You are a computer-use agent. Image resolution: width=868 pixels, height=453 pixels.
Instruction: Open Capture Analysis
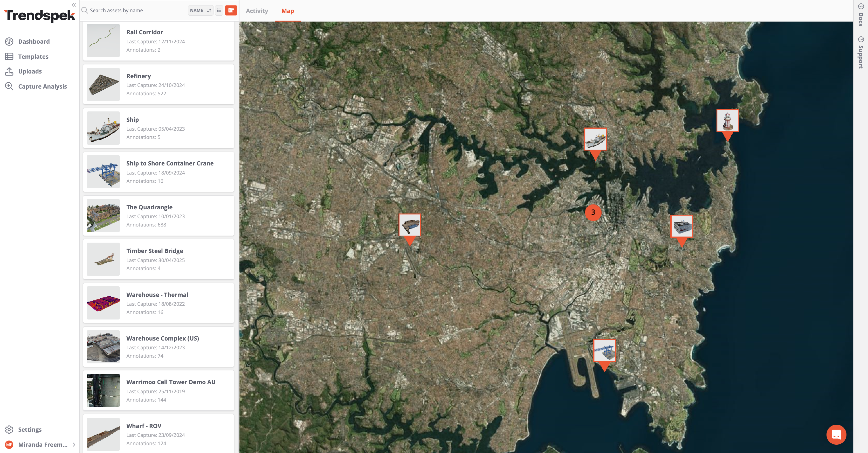pos(43,87)
